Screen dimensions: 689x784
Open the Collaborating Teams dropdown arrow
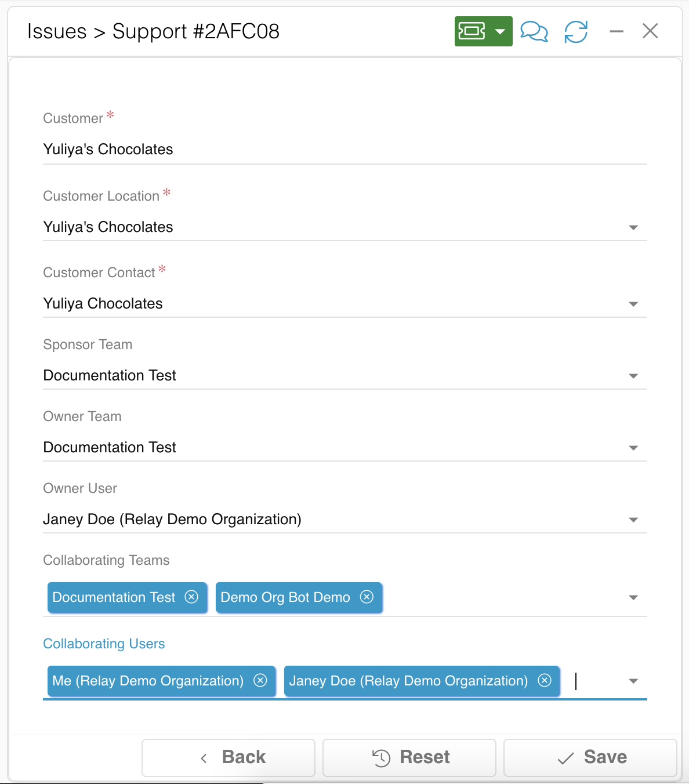pos(633,597)
